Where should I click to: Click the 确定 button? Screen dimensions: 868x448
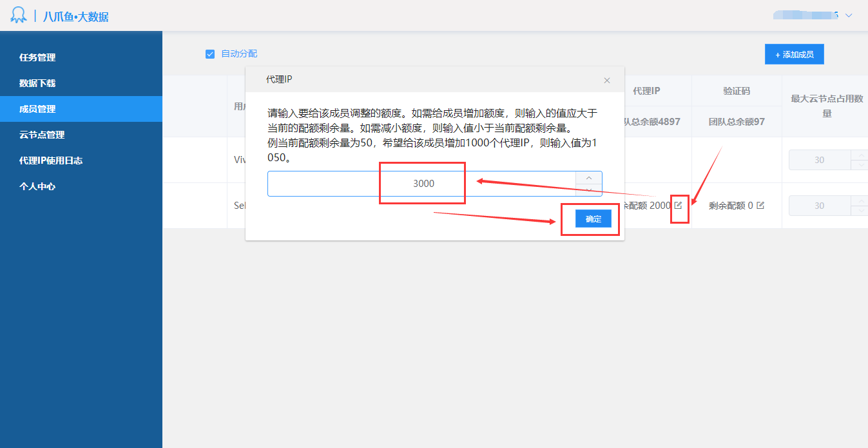(593, 219)
